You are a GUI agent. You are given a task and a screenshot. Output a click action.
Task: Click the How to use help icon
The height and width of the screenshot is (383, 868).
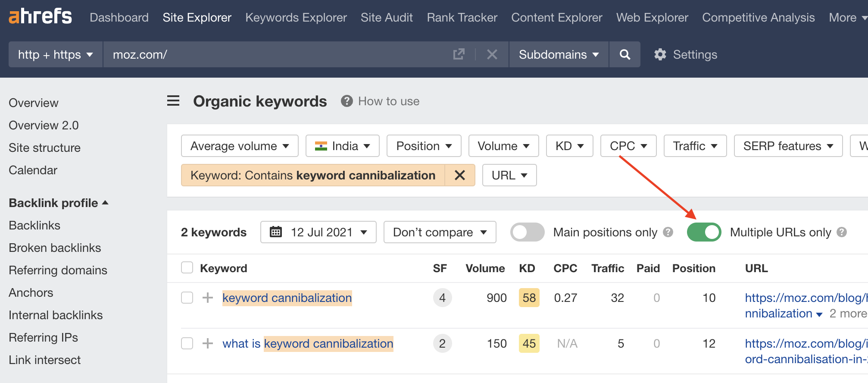[x=347, y=101]
